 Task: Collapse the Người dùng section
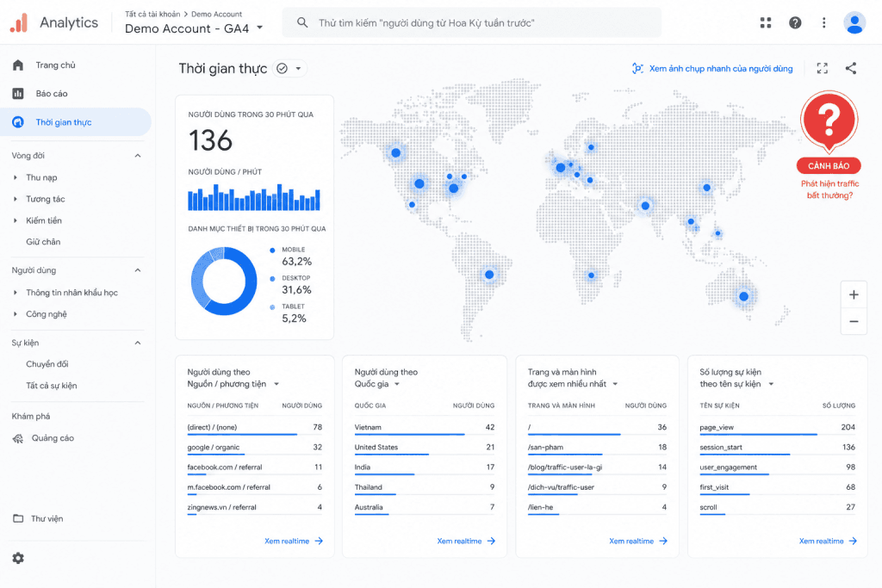coord(138,270)
